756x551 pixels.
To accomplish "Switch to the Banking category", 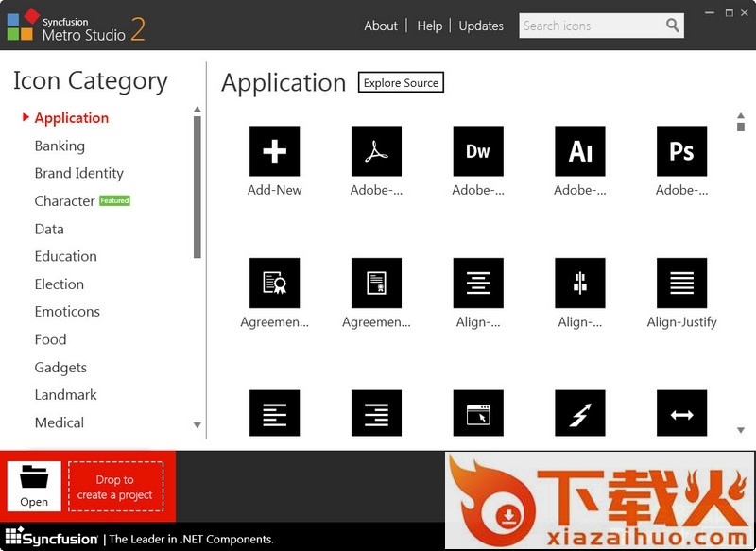I will 60,146.
